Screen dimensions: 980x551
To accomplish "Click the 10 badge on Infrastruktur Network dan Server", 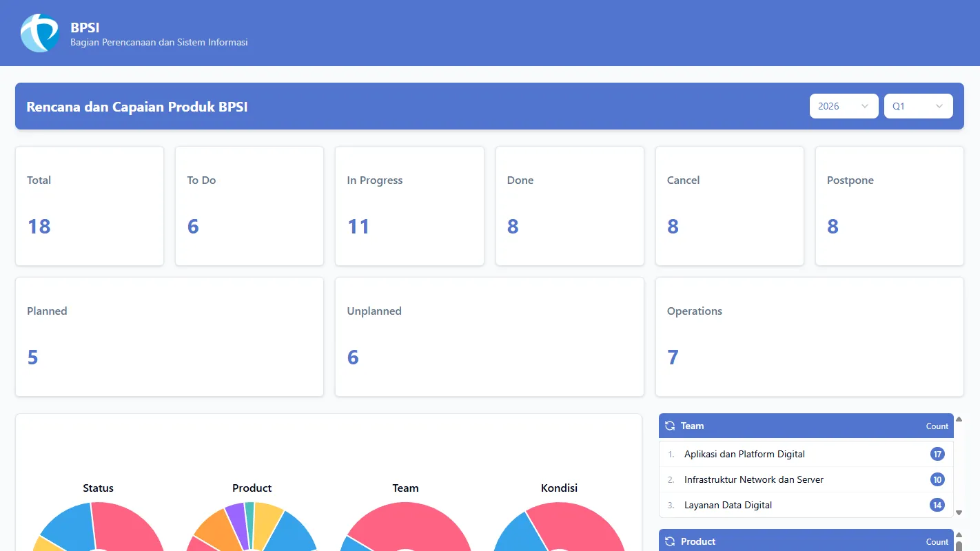I will click(x=937, y=479).
